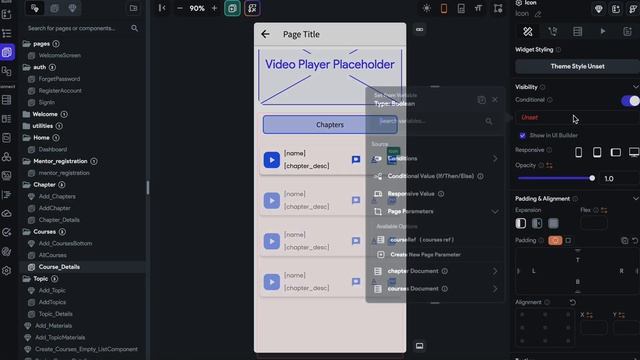Select the orange padding mode button
Image resolution: width=640 pixels, height=360 pixels.
[555, 240]
